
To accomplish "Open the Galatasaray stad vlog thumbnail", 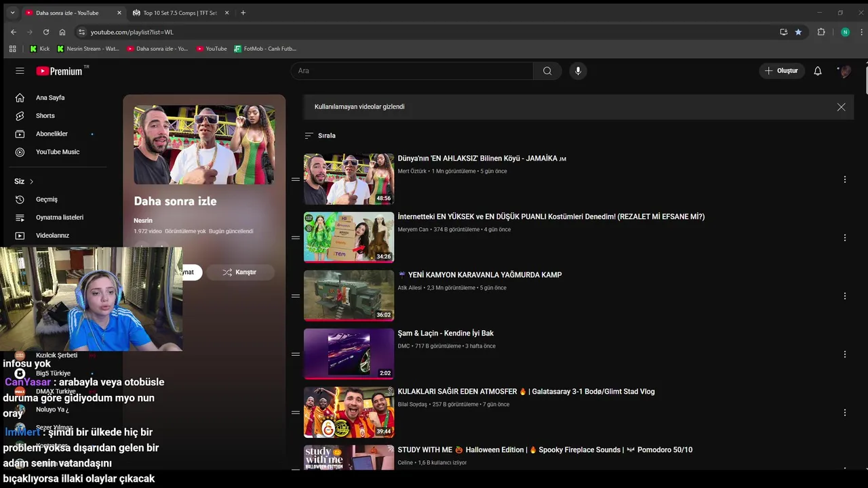I will [x=349, y=412].
